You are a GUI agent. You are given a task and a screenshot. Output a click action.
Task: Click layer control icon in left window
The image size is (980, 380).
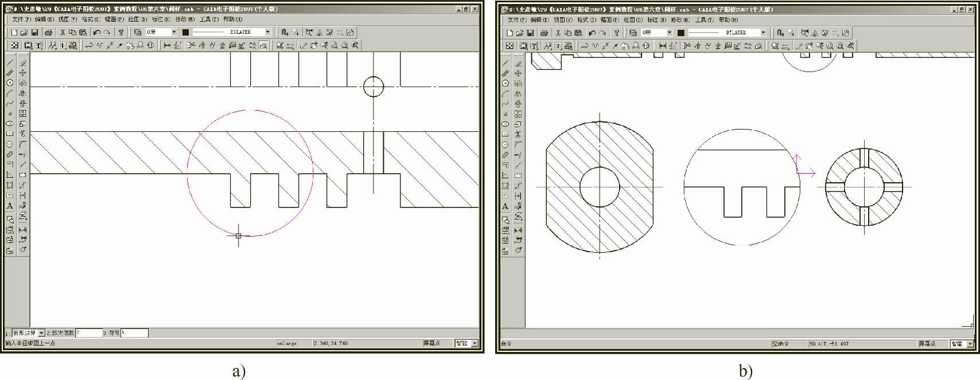point(137,32)
